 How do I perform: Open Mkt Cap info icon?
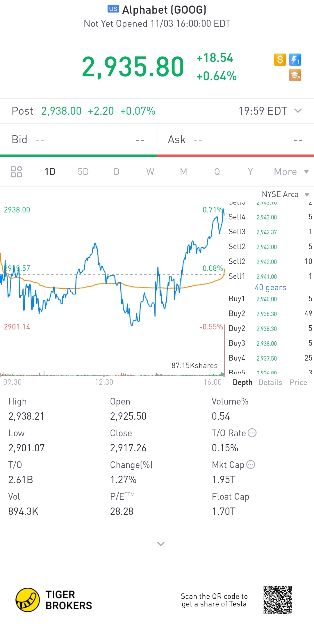(251, 464)
